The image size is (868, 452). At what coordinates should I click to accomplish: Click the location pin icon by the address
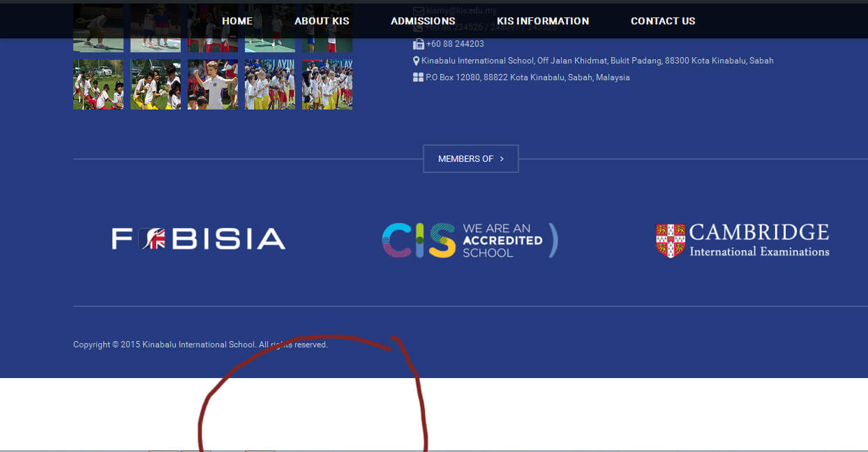(417, 61)
